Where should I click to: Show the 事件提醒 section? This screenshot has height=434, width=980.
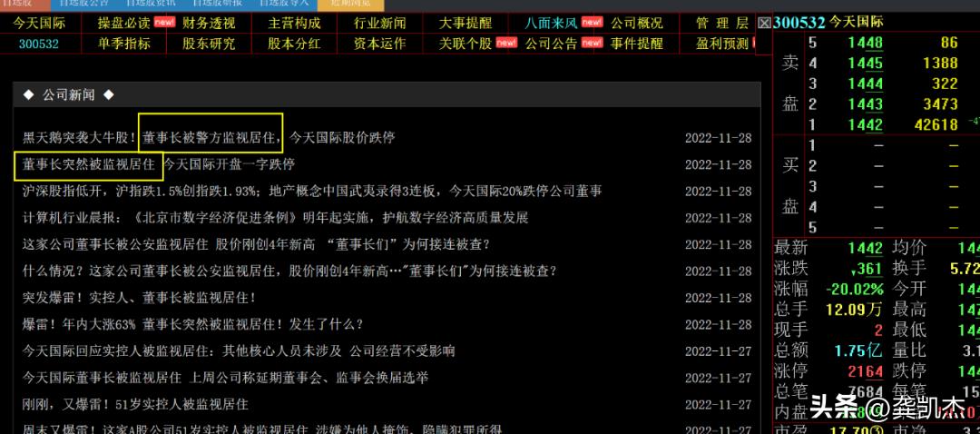coord(636,44)
